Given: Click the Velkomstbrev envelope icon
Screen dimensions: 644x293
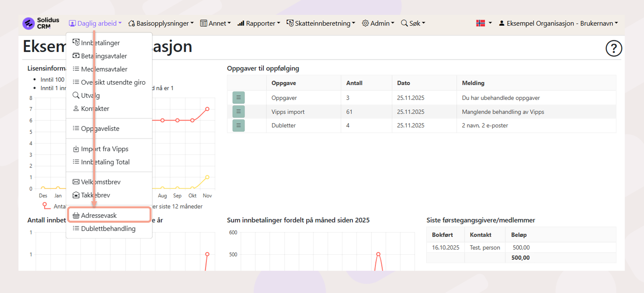Looking at the screenshot, I should click(x=76, y=182).
